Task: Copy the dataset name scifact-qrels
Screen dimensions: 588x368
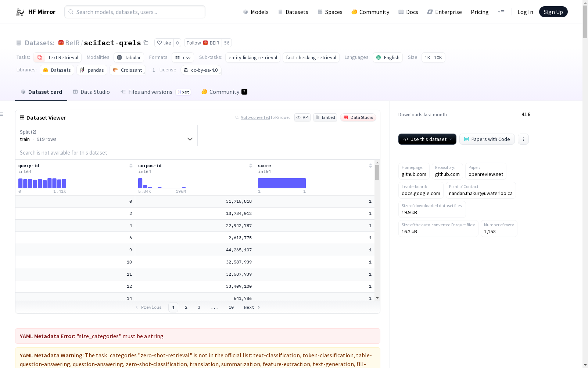Action: click(146, 43)
